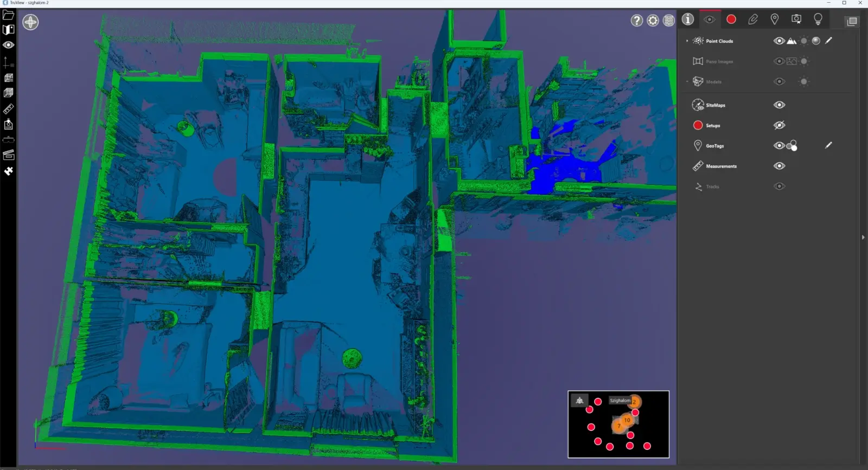Click the SiteMaps label in panel

coord(715,105)
